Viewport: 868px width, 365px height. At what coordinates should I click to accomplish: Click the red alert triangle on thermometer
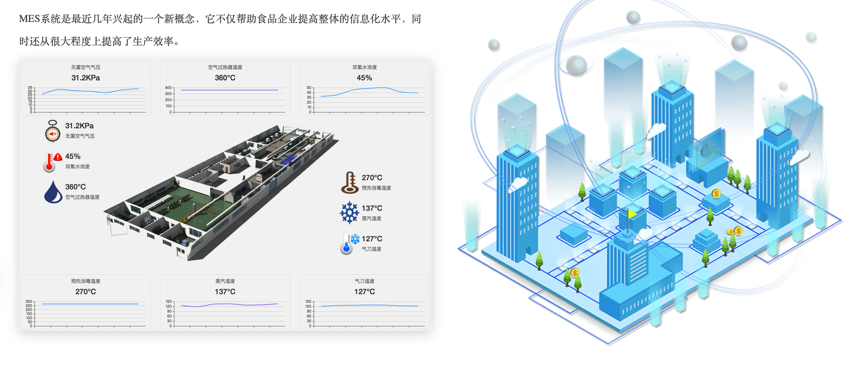click(58, 156)
